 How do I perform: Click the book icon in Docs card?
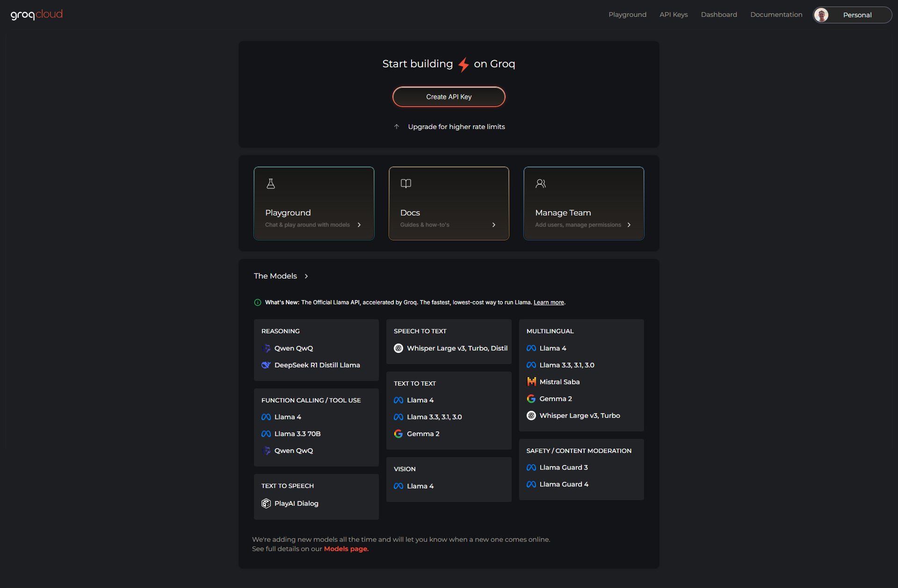406,184
